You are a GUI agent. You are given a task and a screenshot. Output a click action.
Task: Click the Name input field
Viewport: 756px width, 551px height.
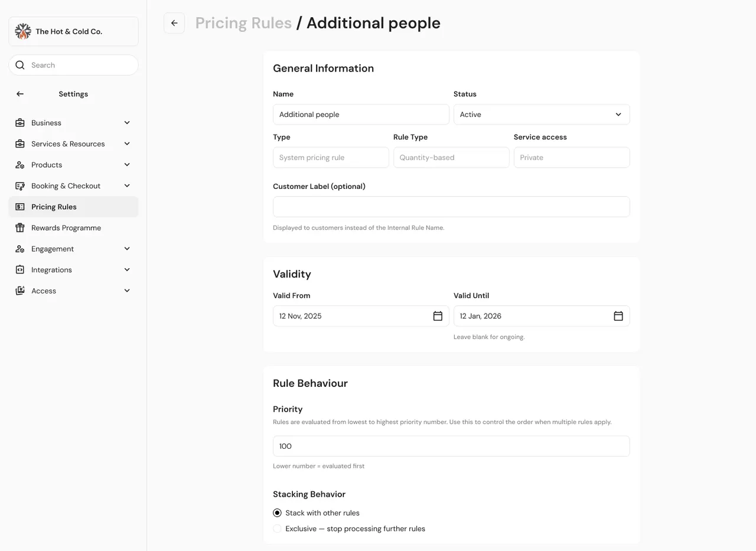pyautogui.click(x=361, y=115)
